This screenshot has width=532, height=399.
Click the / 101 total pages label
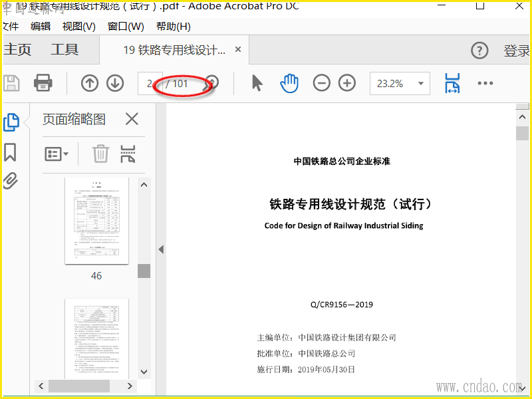tap(176, 84)
